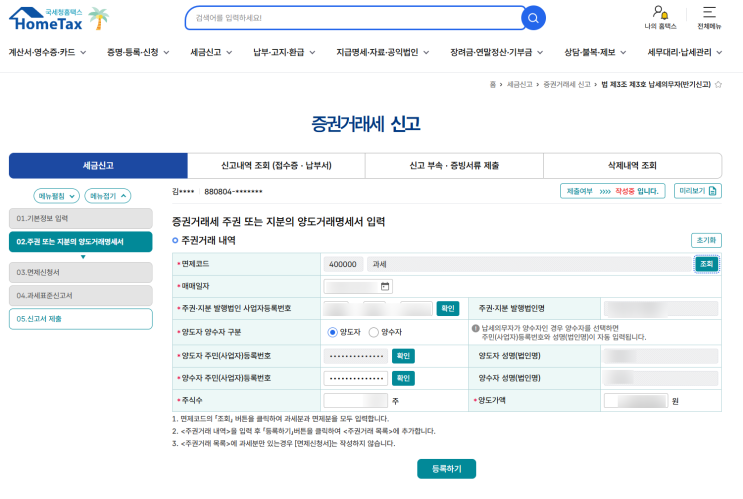Screen dimensions: 743x499
Task: Expand 상담·불복·제보 menu
Action: pyautogui.click(x=595, y=52)
